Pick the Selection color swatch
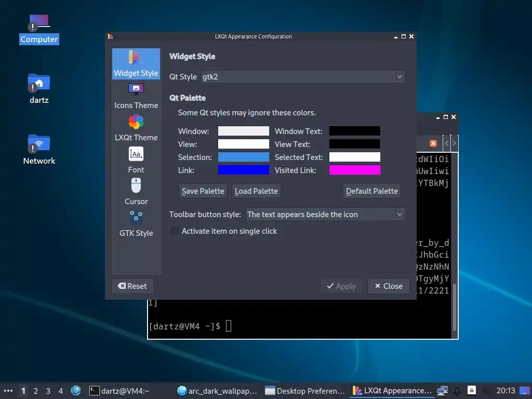Screen dimensions: 532x399 click(244, 157)
